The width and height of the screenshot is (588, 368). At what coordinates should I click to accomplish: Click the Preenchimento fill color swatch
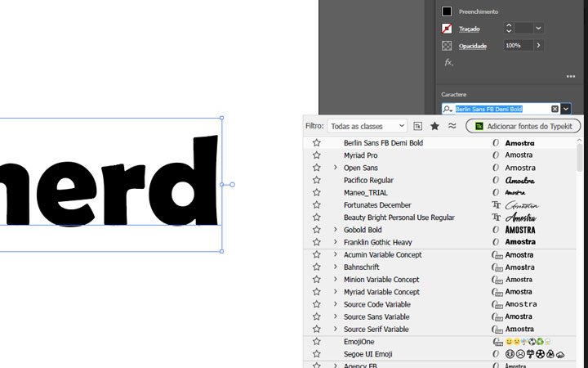tap(447, 11)
